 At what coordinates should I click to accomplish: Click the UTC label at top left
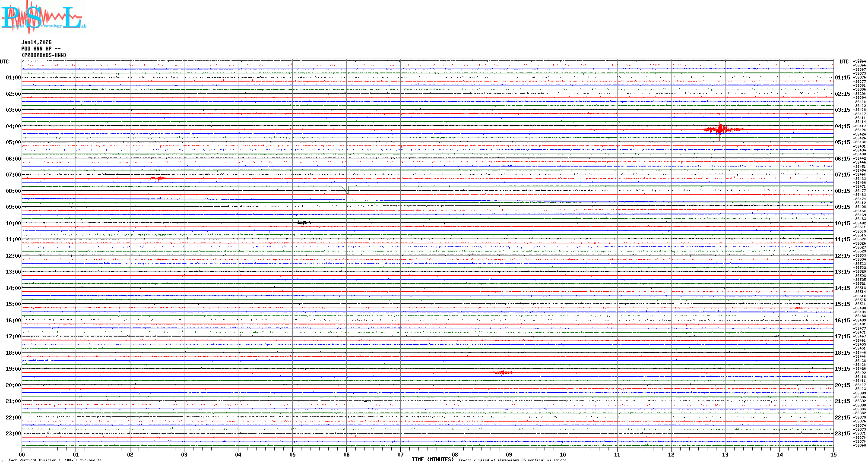pyautogui.click(x=4, y=62)
